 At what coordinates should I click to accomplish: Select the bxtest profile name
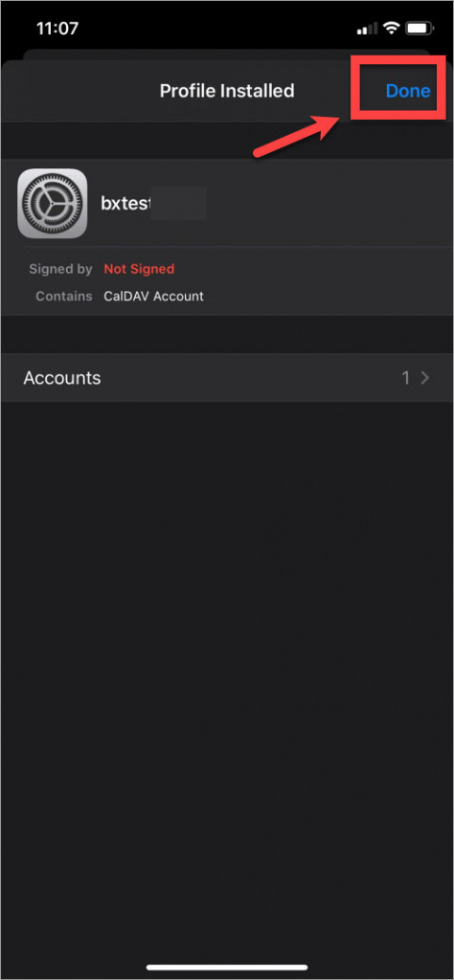click(x=125, y=203)
